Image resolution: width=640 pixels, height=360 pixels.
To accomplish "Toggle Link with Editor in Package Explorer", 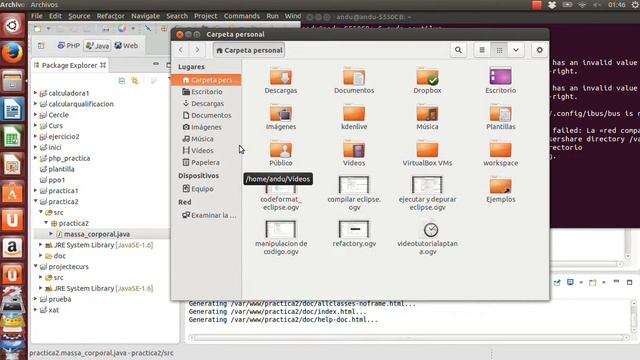I will pos(135,81).
